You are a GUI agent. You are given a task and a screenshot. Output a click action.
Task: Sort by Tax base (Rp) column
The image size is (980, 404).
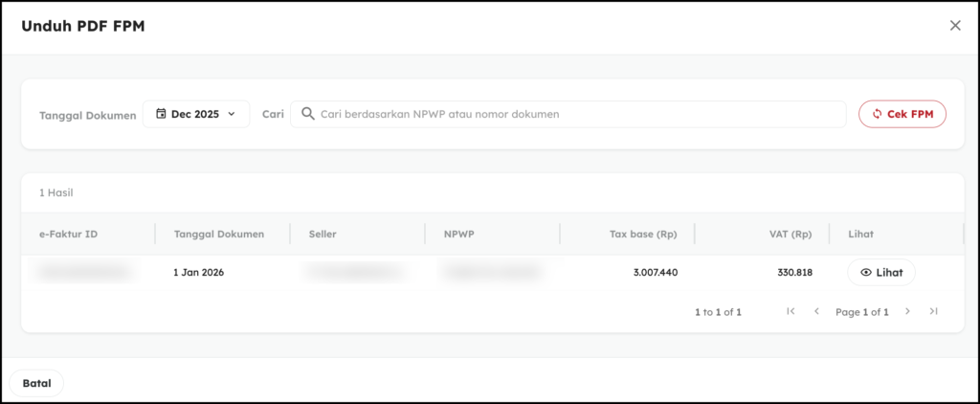[642, 234]
